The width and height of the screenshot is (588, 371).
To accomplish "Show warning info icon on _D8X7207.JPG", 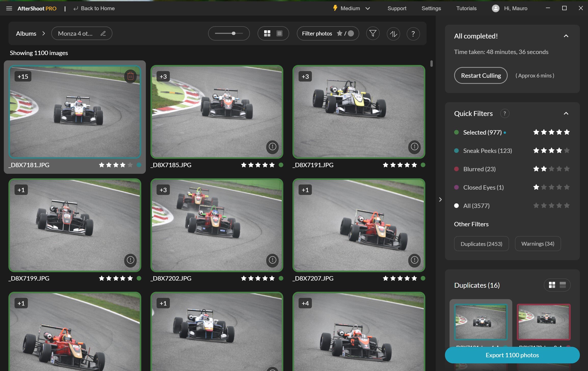I will 414,260.
